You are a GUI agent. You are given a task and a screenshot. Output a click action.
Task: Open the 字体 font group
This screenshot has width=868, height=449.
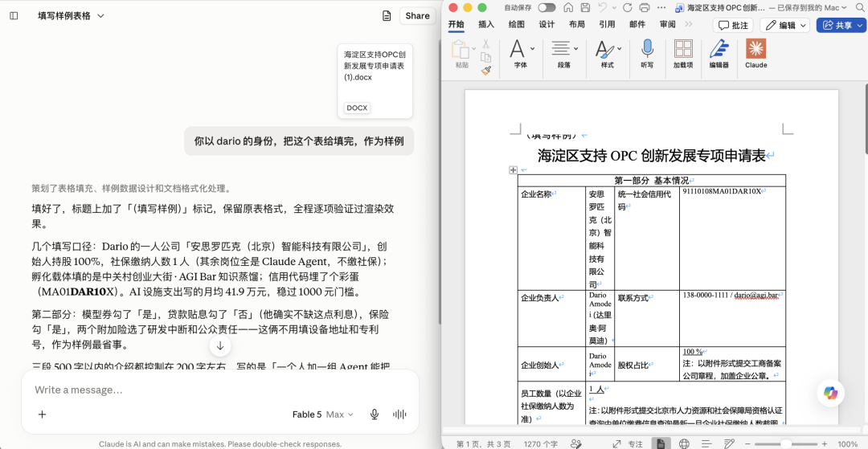tap(521, 54)
